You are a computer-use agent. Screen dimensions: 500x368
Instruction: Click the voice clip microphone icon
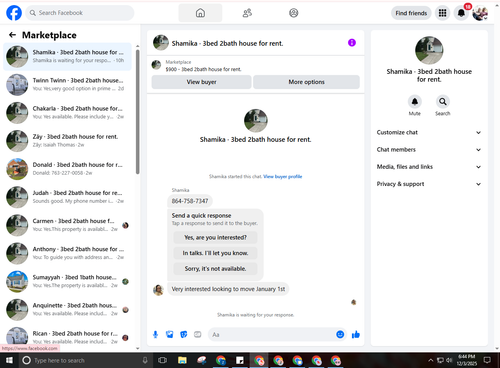155,334
